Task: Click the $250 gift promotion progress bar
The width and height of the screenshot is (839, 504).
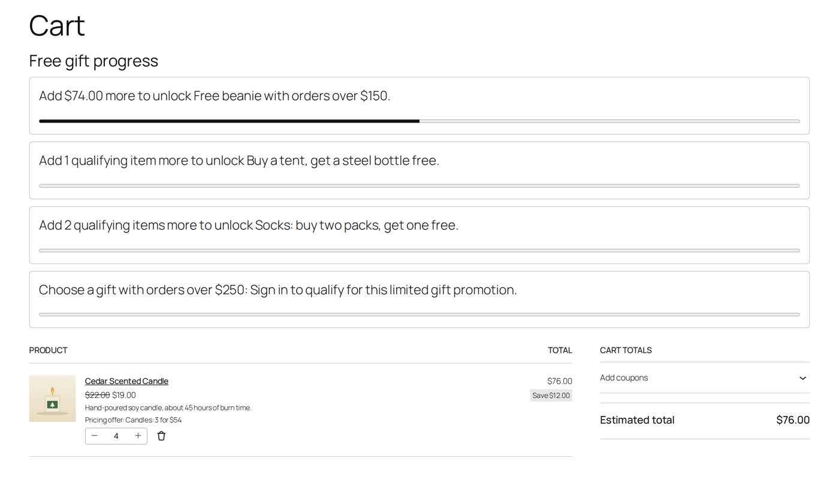Action: click(x=419, y=315)
